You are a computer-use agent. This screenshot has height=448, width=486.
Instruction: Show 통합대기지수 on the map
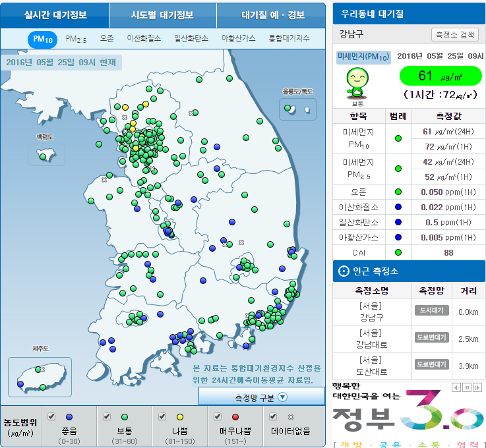coord(289,40)
